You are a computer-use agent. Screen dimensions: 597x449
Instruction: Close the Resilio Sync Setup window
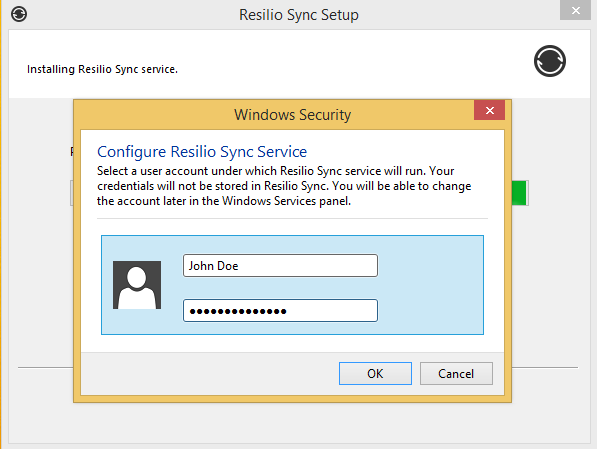pyautogui.click(x=575, y=10)
